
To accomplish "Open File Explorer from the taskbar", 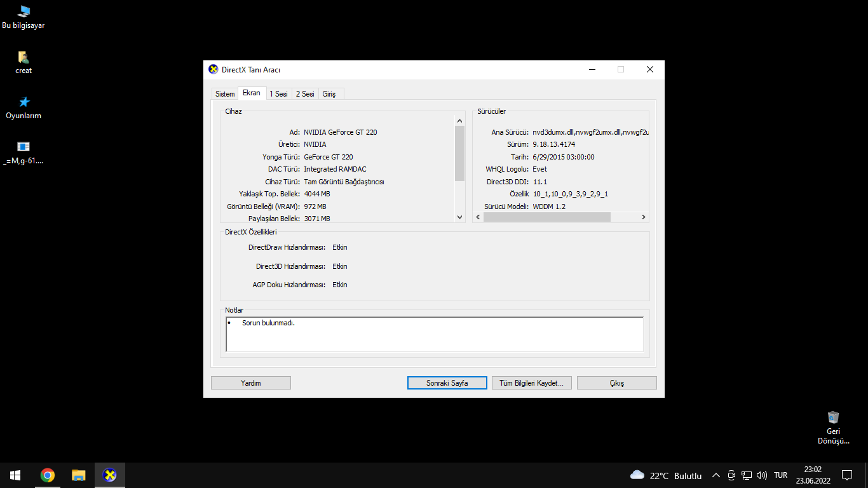I will tap(78, 475).
